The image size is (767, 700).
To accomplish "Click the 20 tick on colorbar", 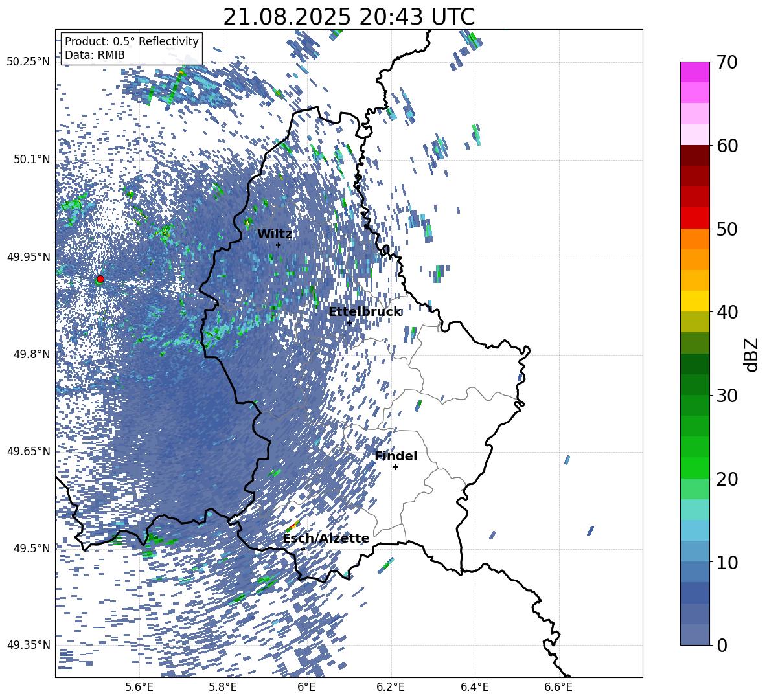I will [x=727, y=479].
